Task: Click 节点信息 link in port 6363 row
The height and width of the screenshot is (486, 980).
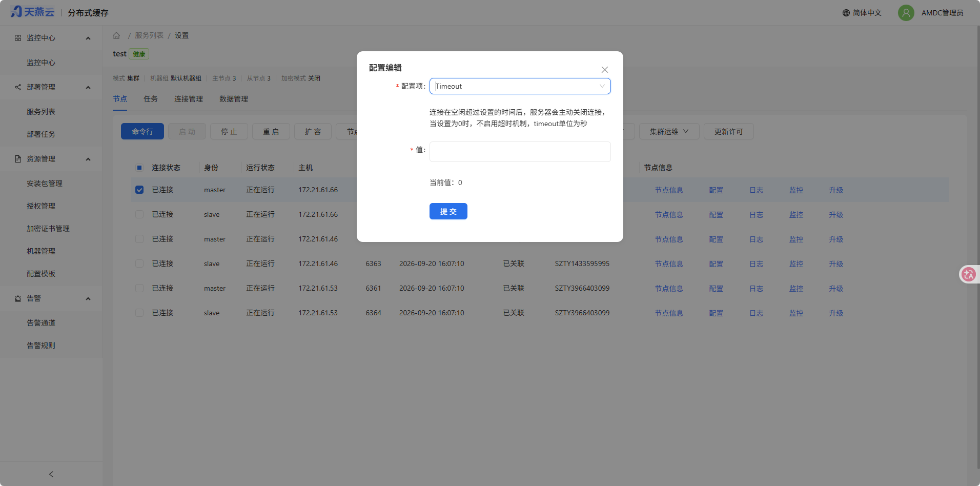Action: click(669, 264)
